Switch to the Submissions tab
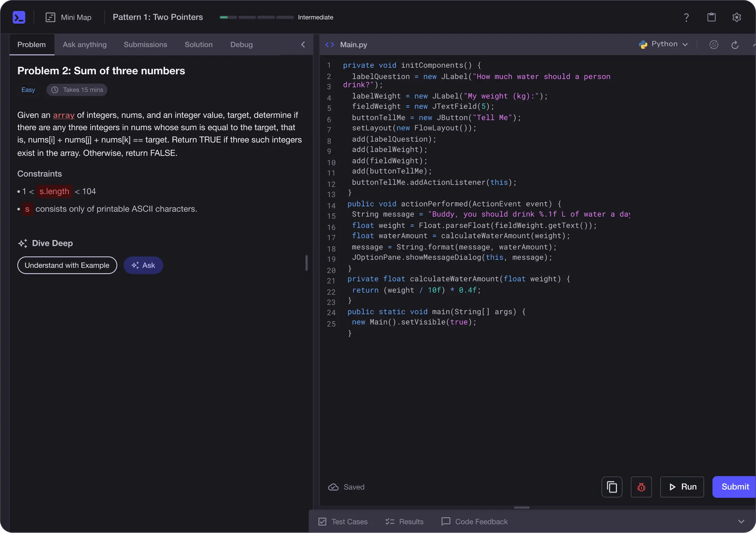The image size is (756, 533). pos(145,45)
